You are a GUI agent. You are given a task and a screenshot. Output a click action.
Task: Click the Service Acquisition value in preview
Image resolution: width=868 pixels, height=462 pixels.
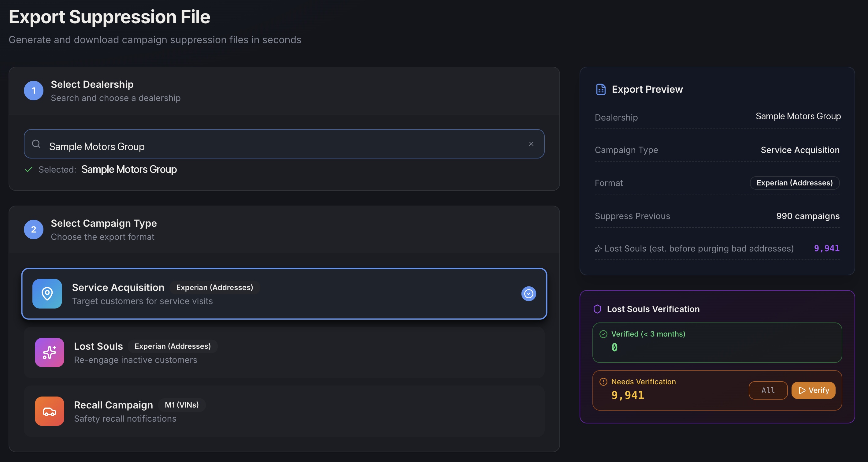coord(800,150)
